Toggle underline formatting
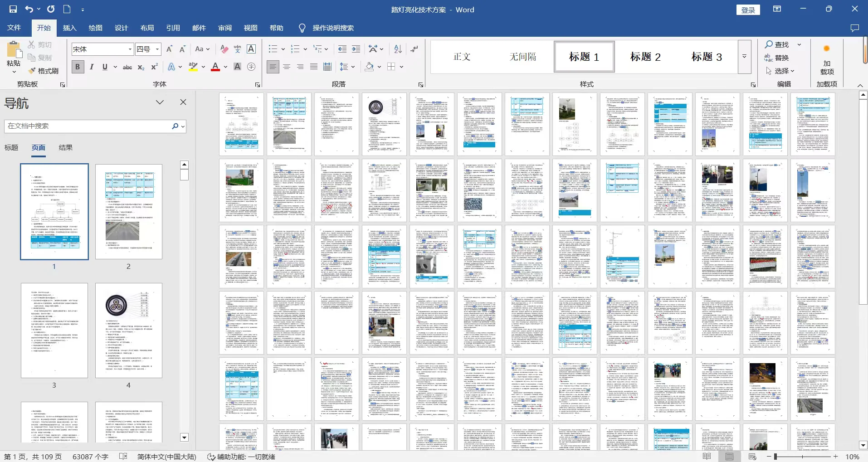868x462 pixels. 105,67
